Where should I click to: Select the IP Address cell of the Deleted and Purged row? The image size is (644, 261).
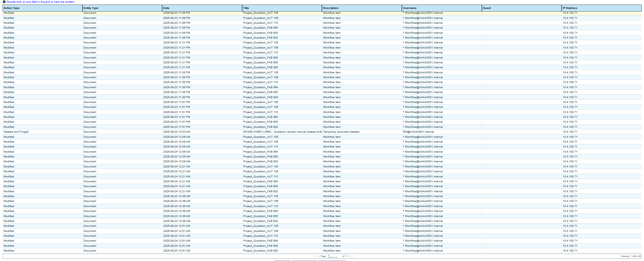coord(601,132)
